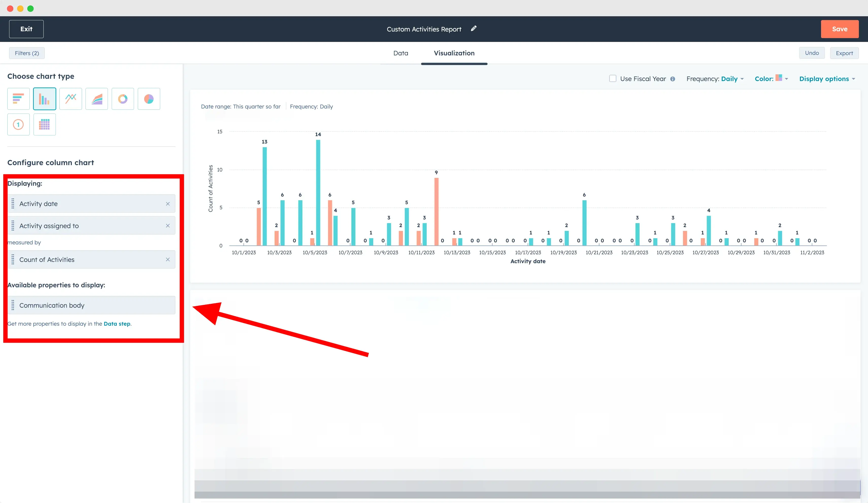Click the orange Save button
This screenshot has width=868, height=503.
point(839,29)
